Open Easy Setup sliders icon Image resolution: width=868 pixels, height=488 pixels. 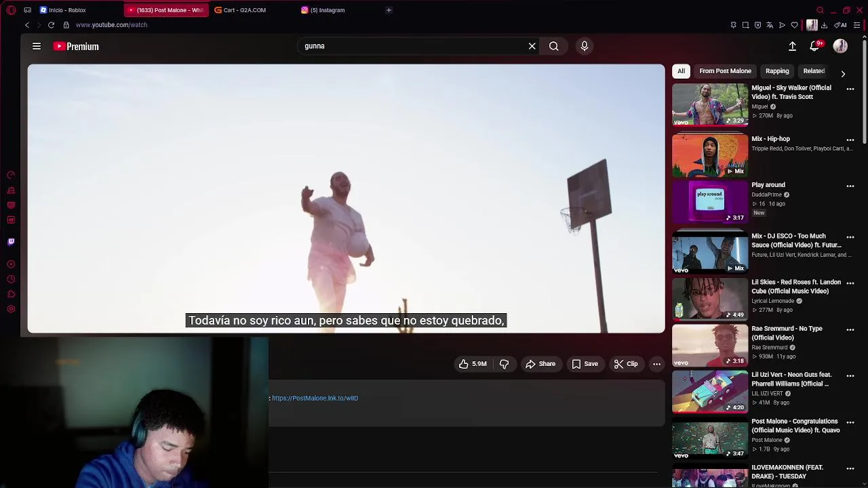[857, 25]
